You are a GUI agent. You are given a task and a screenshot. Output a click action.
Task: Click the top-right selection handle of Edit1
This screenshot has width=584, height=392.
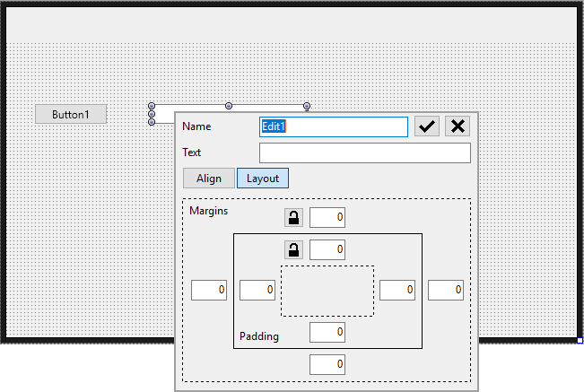point(307,106)
